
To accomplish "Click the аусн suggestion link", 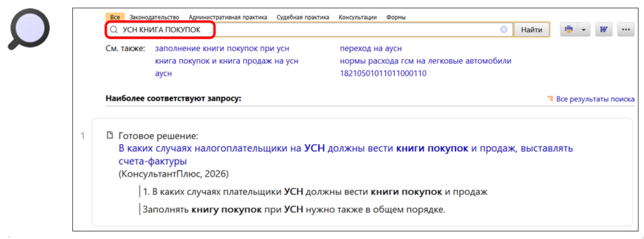I will pyautogui.click(x=163, y=74).
